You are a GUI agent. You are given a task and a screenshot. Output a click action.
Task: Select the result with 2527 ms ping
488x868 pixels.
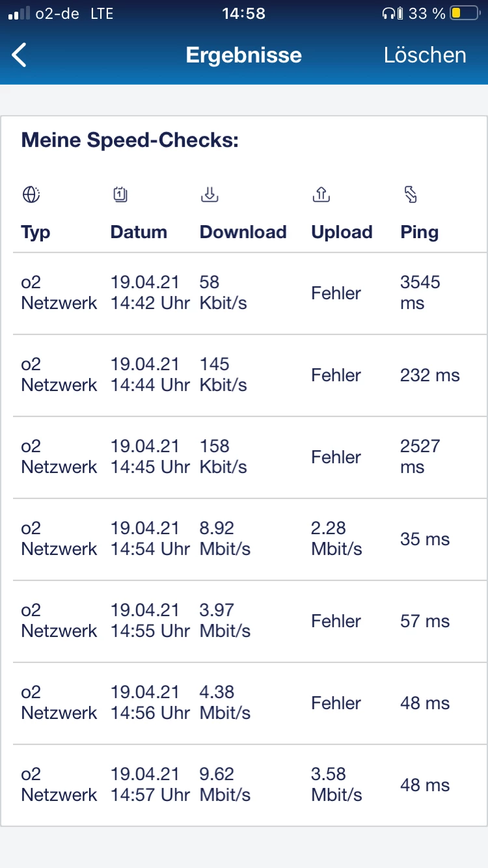click(x=244, y=457)
